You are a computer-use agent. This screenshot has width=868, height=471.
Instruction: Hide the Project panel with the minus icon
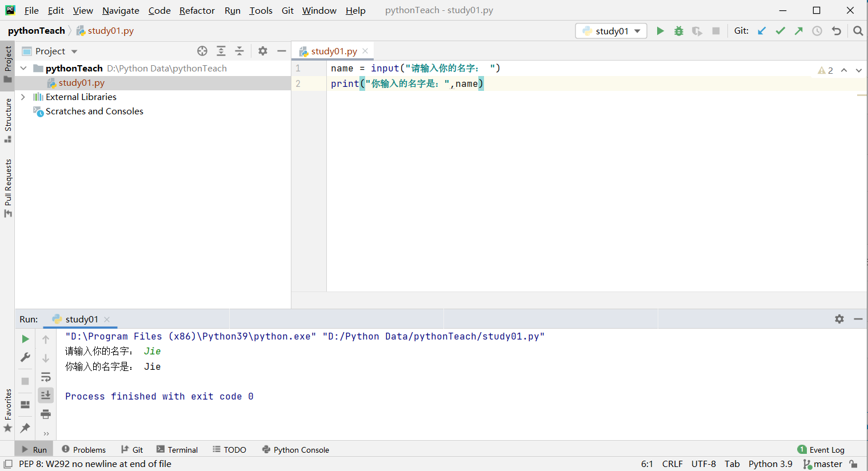click(x=282, y=51)
